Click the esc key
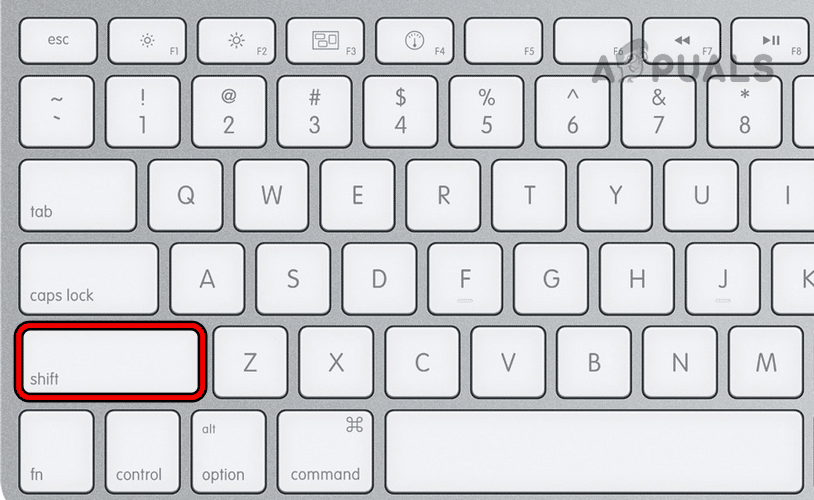The height and width of the screenshot is (500, 814). tap(58, 41)
